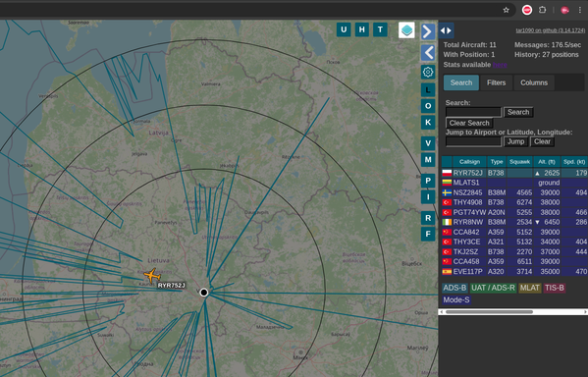The height and width of the screenshot is (377, 588).
Task: Toggle the U map button
Action: [x=344, y=29]
